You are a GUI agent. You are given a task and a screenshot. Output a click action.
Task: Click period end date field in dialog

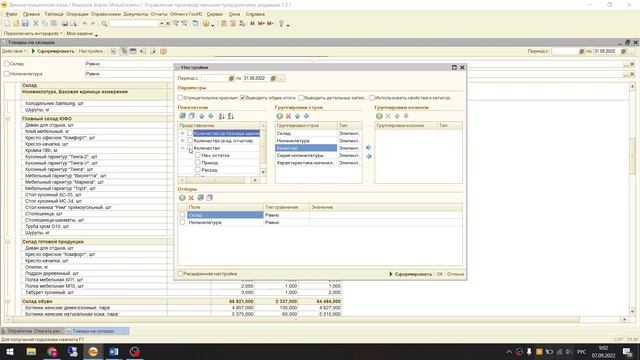tap(256, 78)
